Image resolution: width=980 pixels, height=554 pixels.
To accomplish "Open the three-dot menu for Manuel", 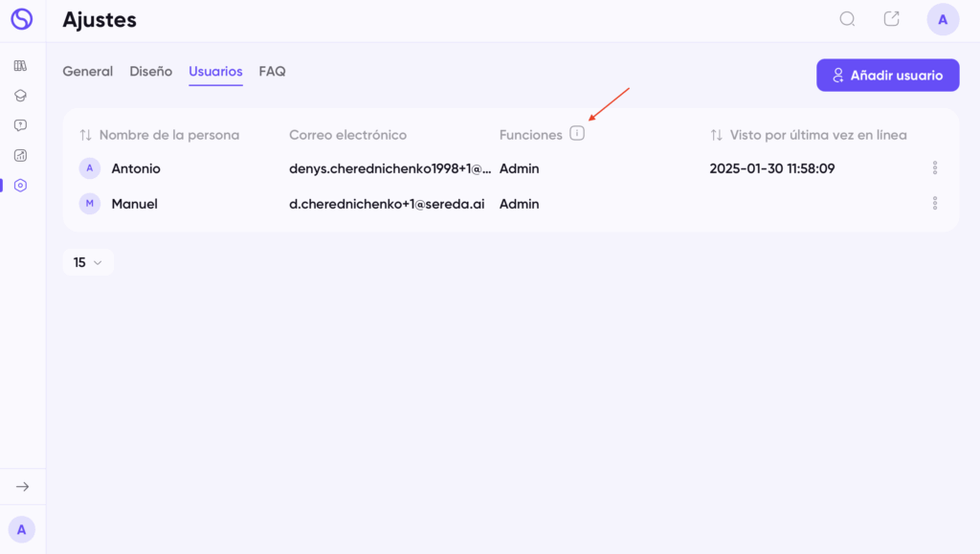I will click(x=935, y=203).
